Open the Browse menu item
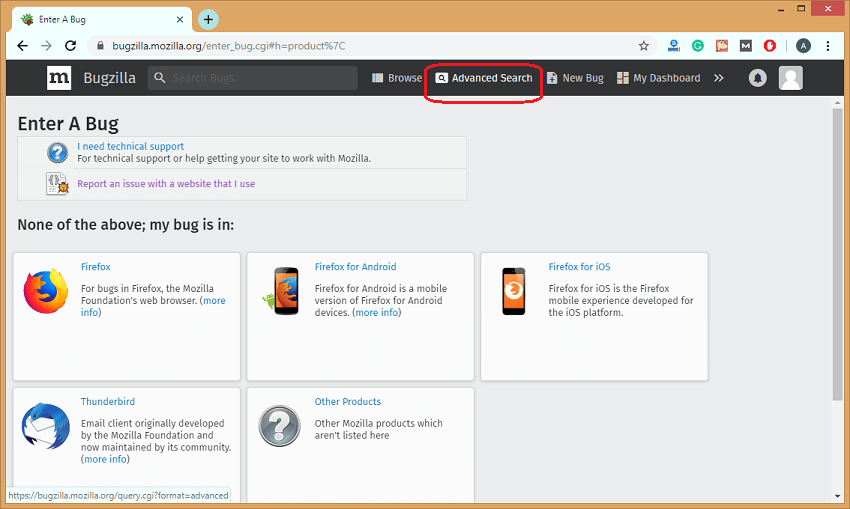The image size is (850, 509). (397, 78)
